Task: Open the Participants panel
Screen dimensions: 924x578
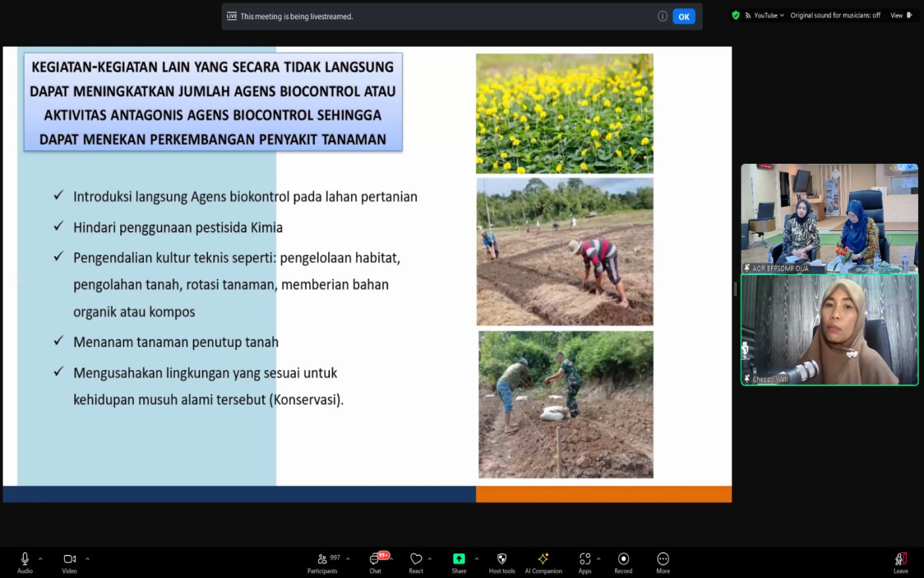Action: [322, 562]
